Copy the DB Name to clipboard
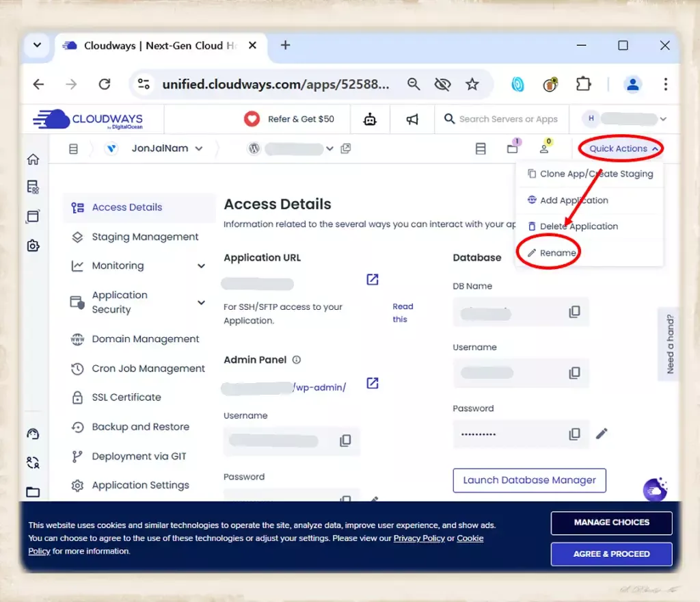 pos(574,312)
